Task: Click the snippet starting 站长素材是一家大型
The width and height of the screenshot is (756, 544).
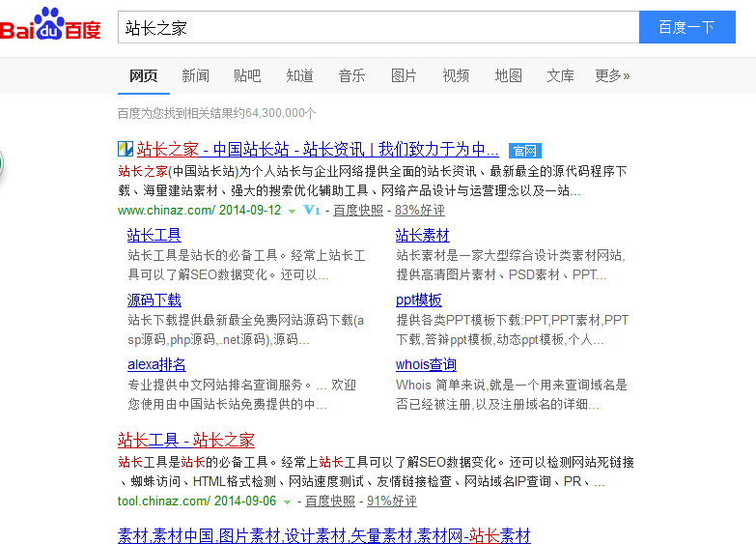Action: 511,265
